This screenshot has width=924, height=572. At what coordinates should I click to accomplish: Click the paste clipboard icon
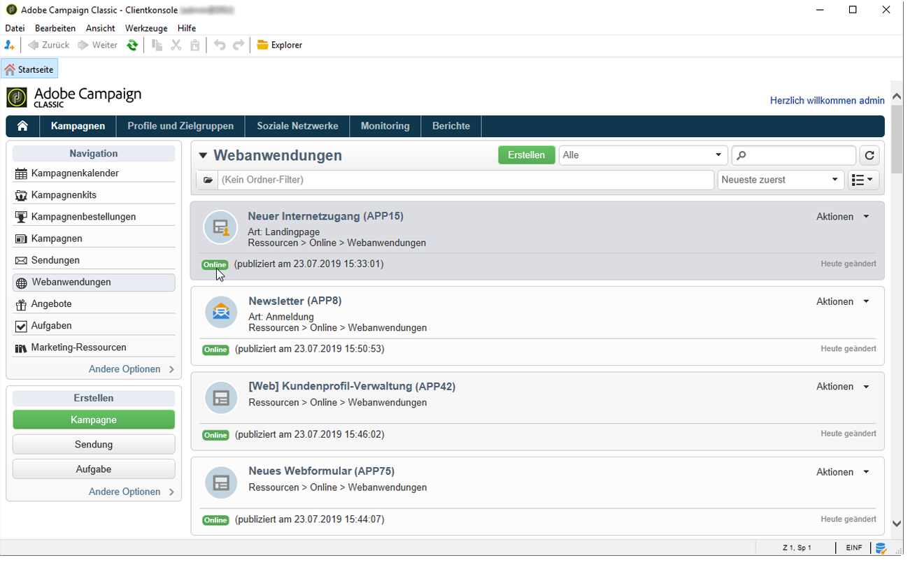[x=195, y=45]
